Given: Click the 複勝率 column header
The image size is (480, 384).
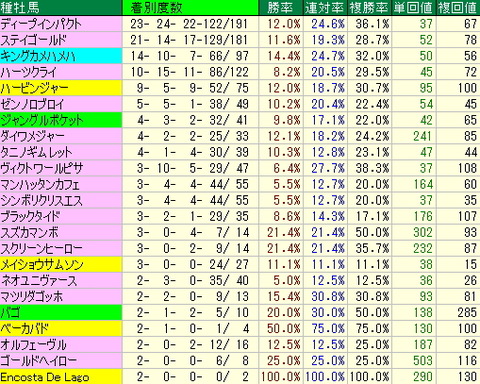Looking at the screenshot, I should point(369,7).
